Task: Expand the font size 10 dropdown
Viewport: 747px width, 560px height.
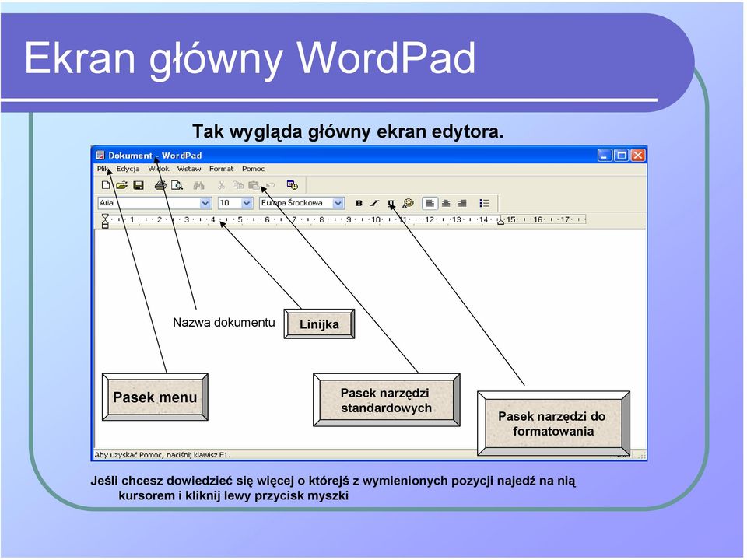Action: pos(247,203)
